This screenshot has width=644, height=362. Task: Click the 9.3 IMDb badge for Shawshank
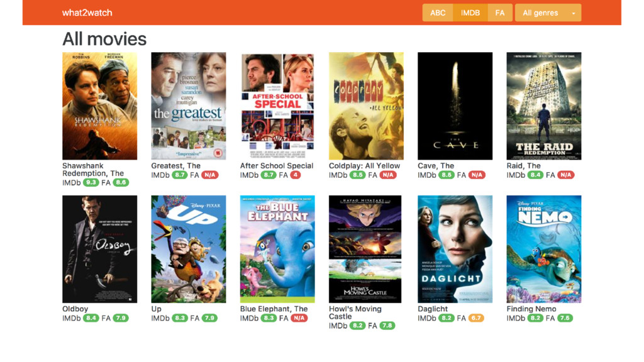(x=91, y=183)
